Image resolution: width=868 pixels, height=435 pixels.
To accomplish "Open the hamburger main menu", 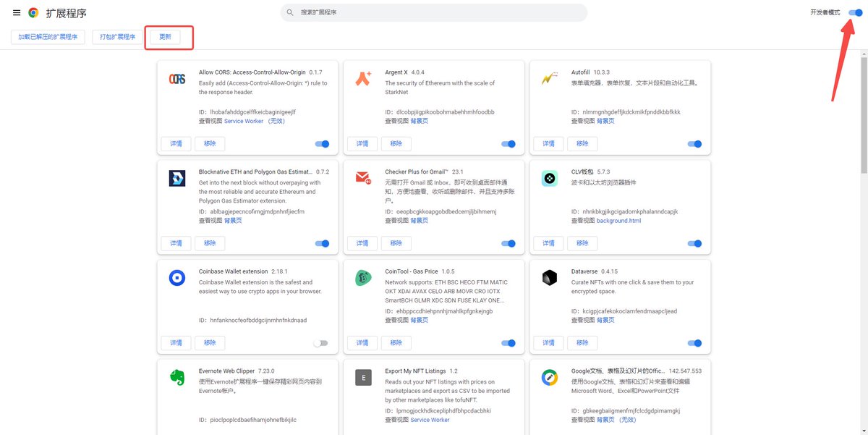I will [x=17, y=12].
